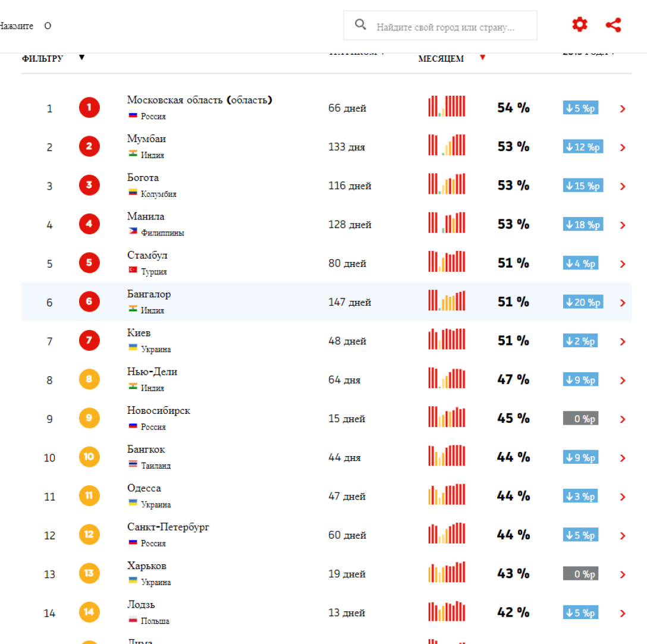Open the red settings gear
The width and height of the screenshot is (647, 644).
[x=579, y=24]
